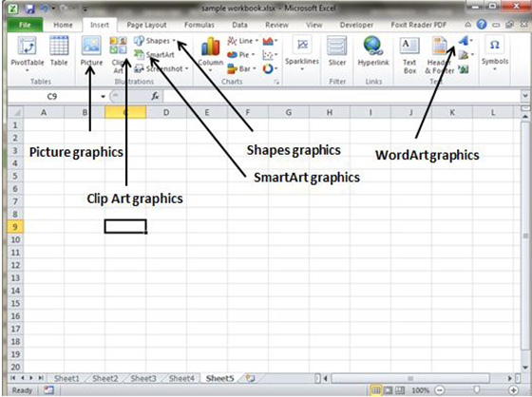Screen dimensions: 532x397
Task: Switch to Sheet3 tab
Action: pyautogui.click(x=143, y=378)
